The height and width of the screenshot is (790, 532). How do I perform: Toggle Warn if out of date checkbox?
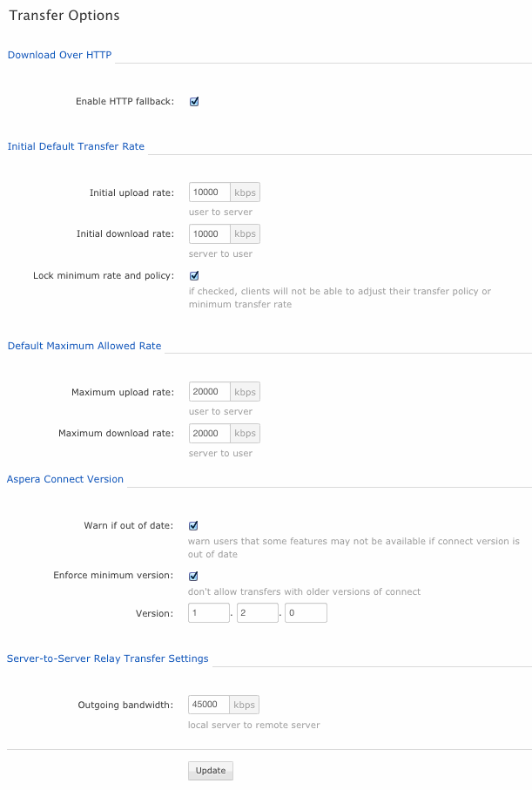pos(193,525)
